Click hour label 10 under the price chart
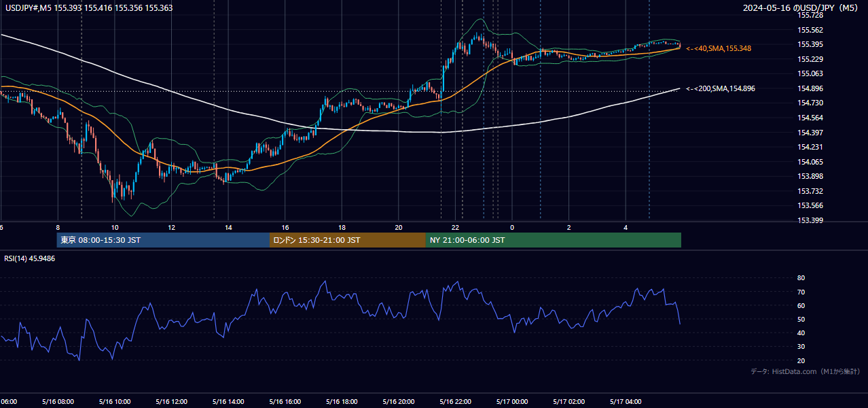 (115, 227)
